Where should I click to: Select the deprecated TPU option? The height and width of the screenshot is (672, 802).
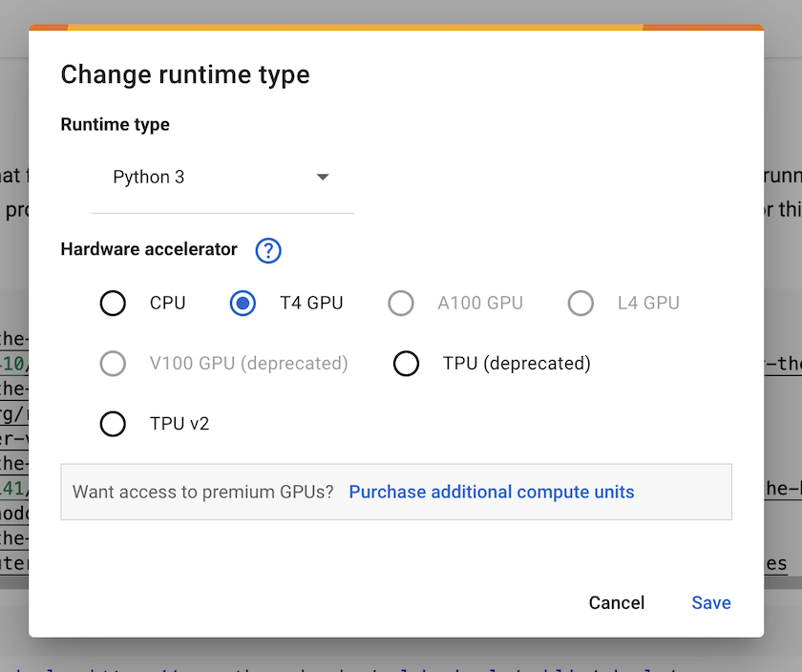406,363
